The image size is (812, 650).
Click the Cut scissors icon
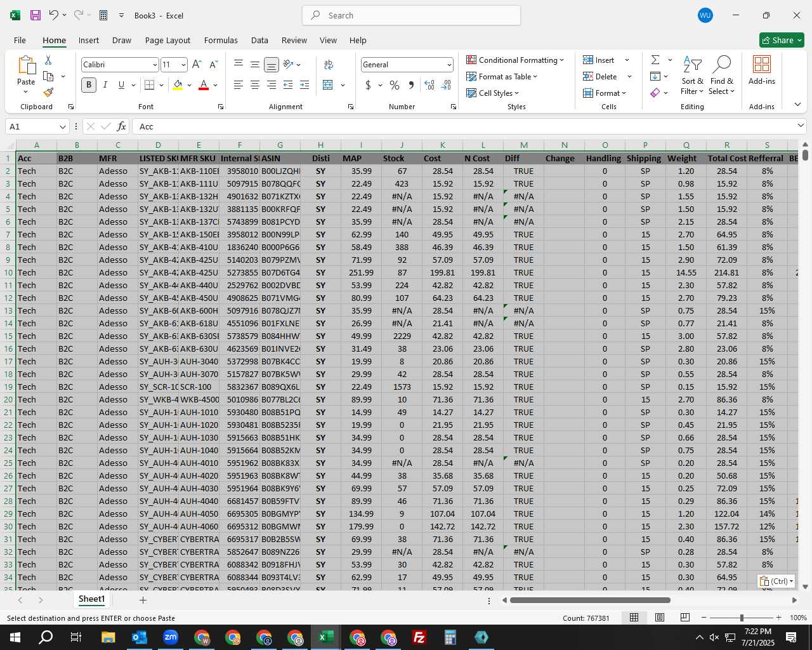click(48, 60)
